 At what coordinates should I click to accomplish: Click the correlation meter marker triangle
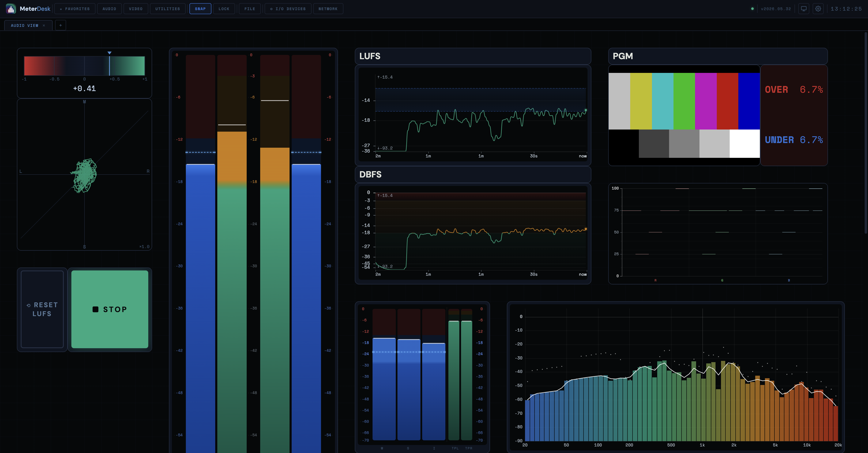[x=110, y=53]
